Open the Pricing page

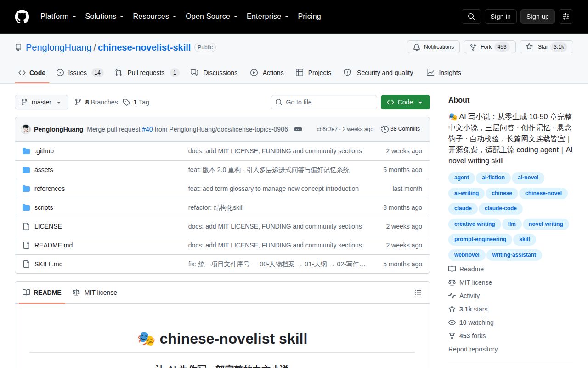coord(309,17)
